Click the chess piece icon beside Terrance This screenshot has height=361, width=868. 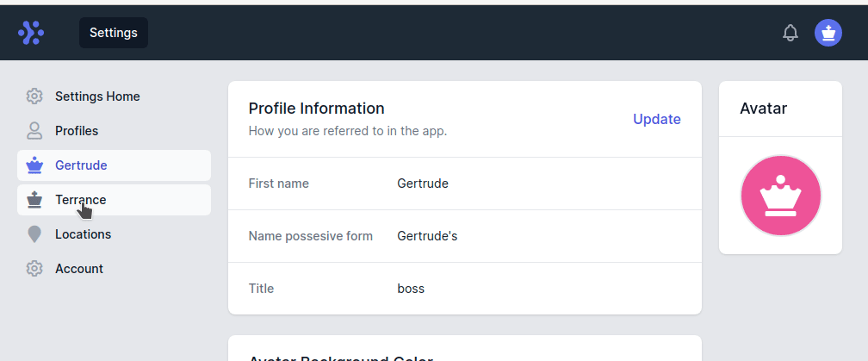(x=34, y=200)
